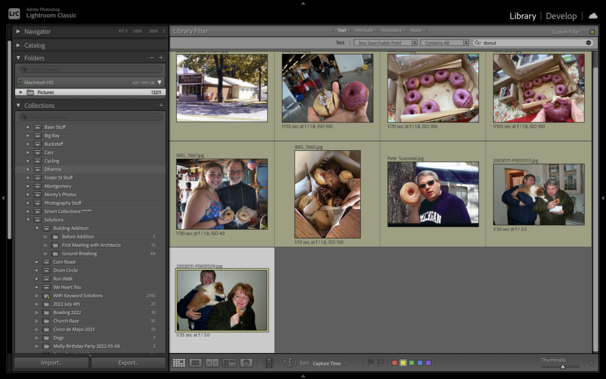
Task: Clear the donut search text
Action: (x=588, y=42)
